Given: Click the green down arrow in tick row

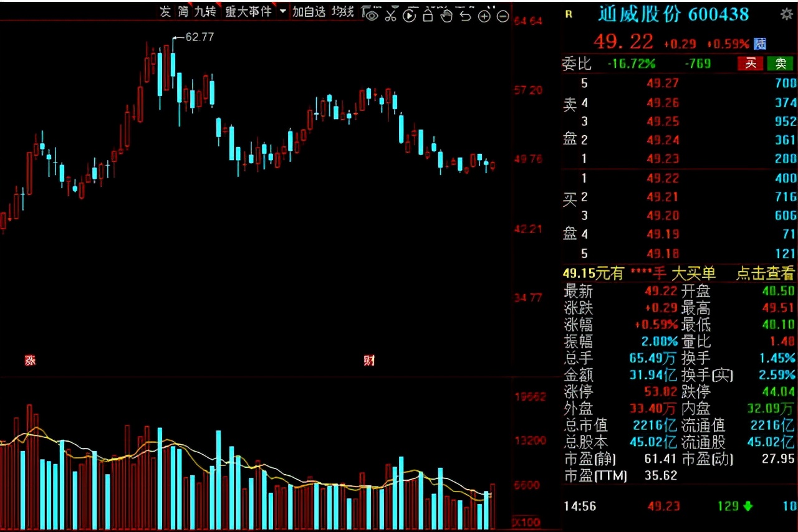Looking at the screenshot, I should coord(747,506).
